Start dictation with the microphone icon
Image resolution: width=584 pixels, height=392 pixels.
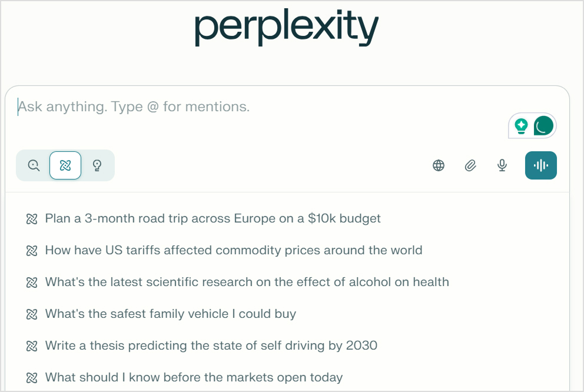tap(502, 165)
